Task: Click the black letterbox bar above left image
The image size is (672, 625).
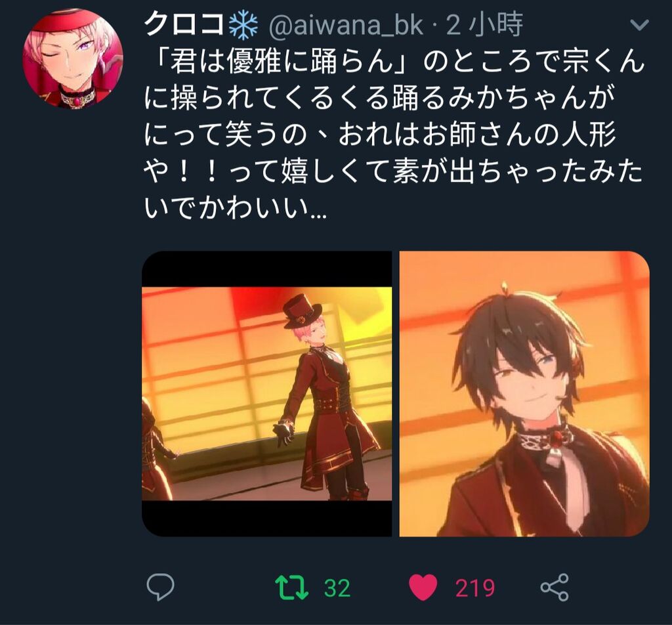Action: click(266, 269)
